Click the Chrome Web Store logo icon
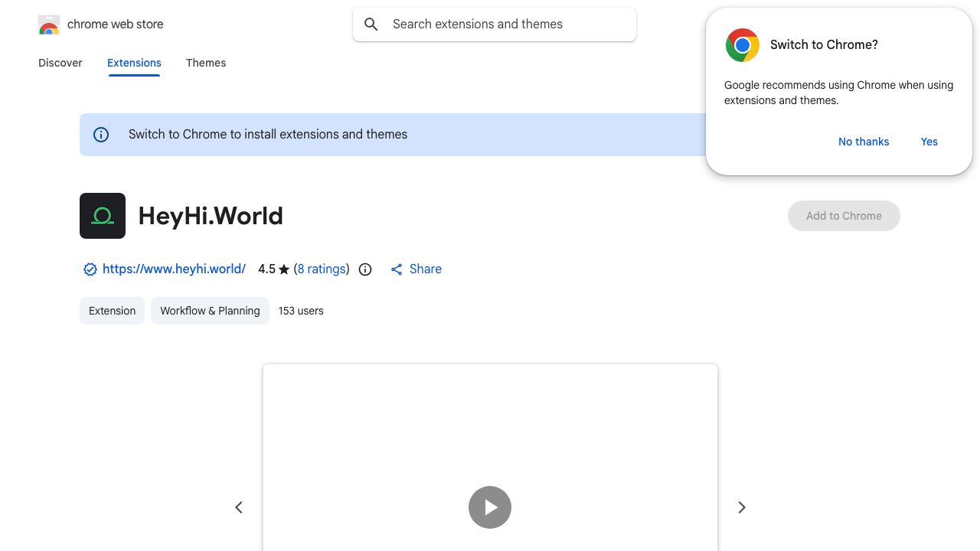980x551 pixels. point(49,24)
